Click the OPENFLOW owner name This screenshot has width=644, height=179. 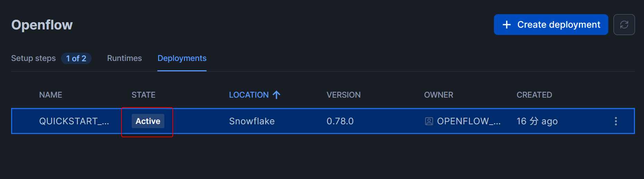(x=469, y=121)
